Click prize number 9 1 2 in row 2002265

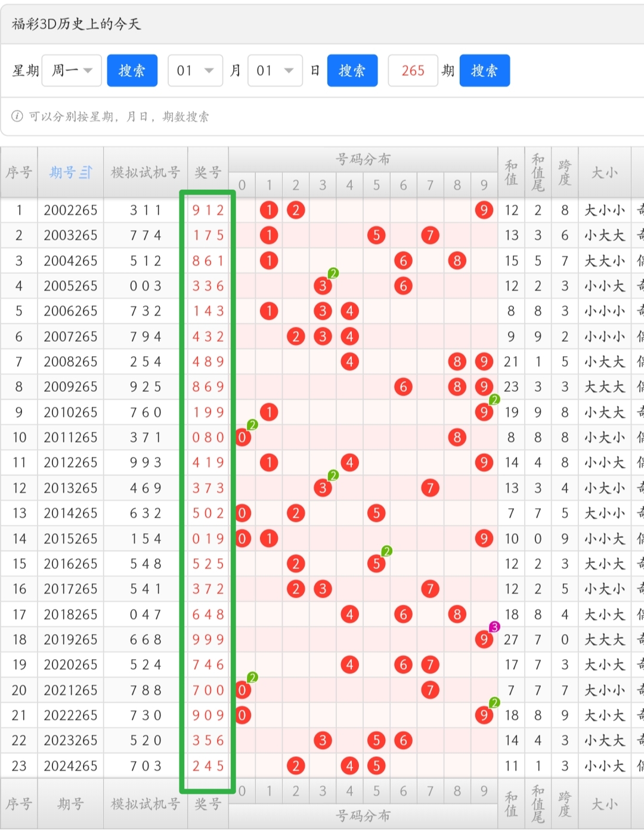[208, 210]
